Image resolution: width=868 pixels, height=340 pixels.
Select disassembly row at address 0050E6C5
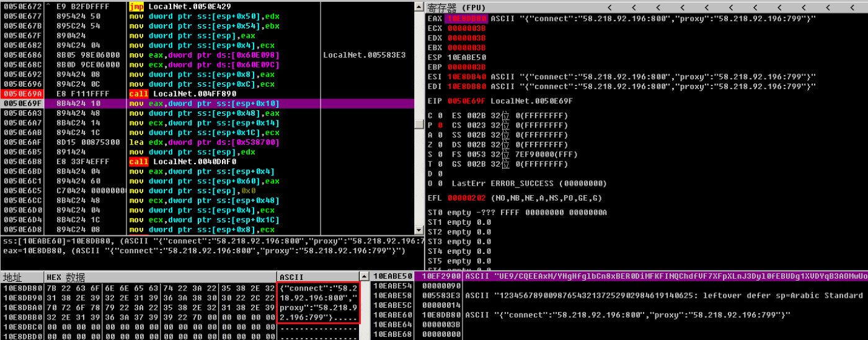coord(207,191)
